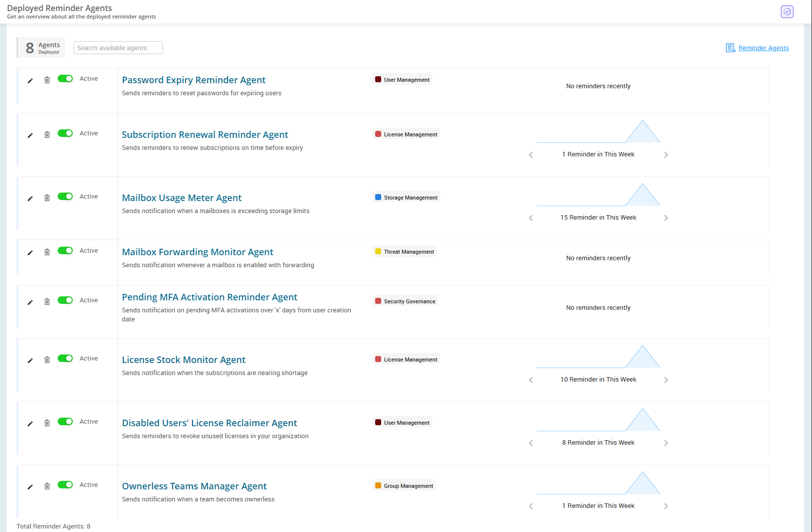Open the Reminder Agents link
Viewport: 812px width, 532px height.
(x=763, y=48)
